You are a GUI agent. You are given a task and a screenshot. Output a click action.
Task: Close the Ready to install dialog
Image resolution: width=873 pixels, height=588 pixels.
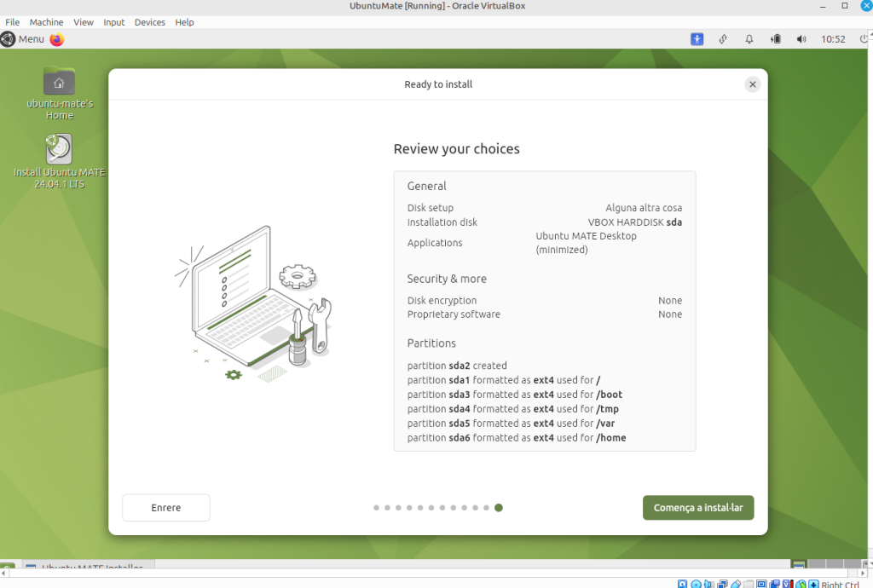(x=752, y=84)
